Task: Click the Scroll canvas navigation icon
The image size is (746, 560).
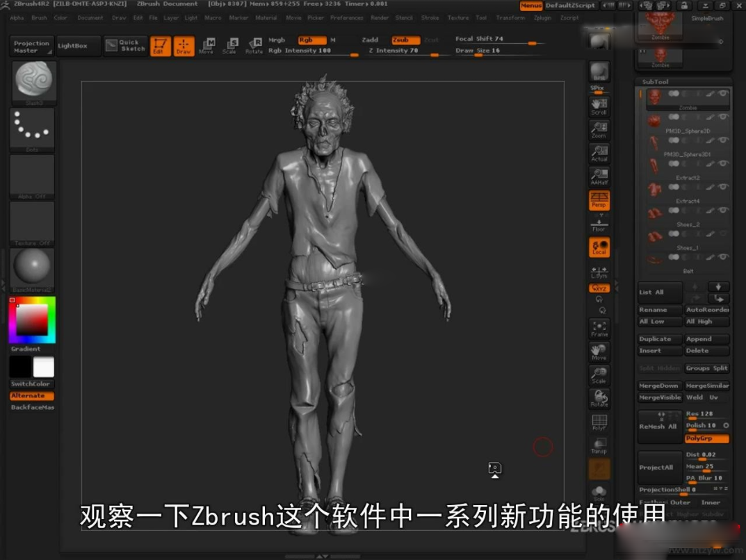Action: pyautogui.click(x=599, y=106)
